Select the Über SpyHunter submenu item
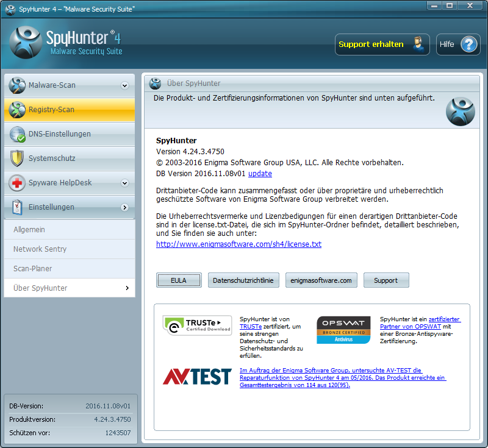Screen dimensions: 488x448 (70, 288)
